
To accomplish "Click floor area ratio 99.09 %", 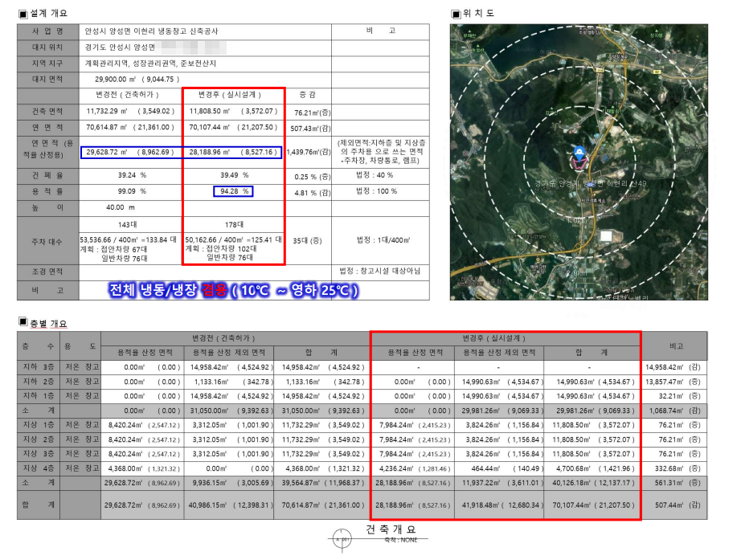I will [132, 191].
